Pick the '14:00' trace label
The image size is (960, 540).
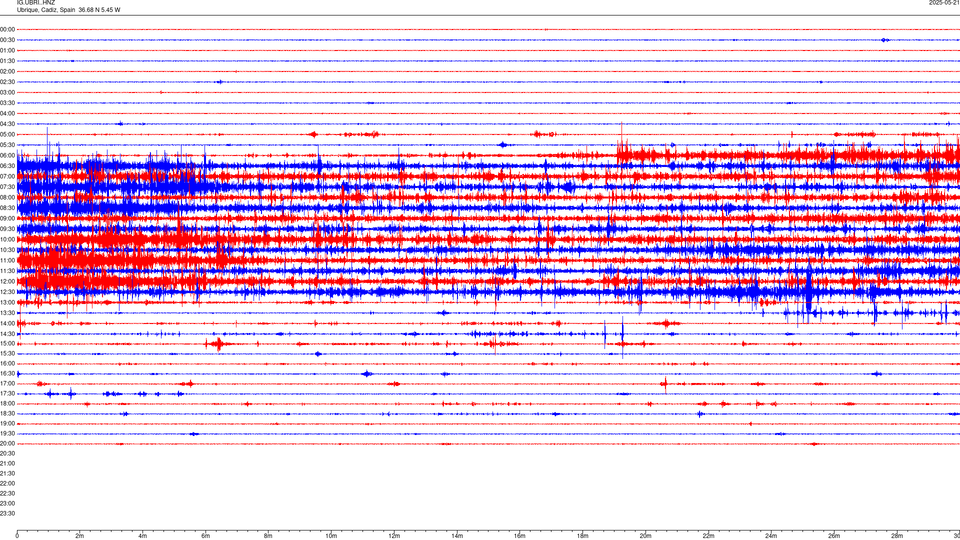[7, 323]
